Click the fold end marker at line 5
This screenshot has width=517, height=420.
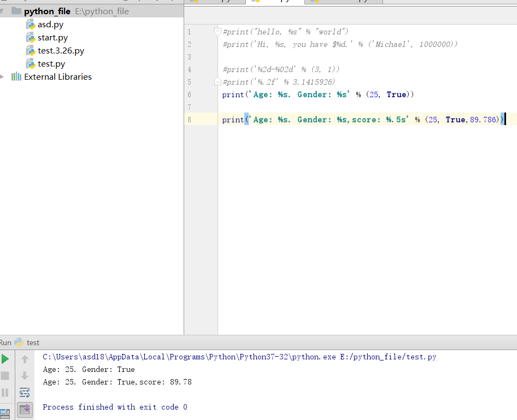click(218, 82)
